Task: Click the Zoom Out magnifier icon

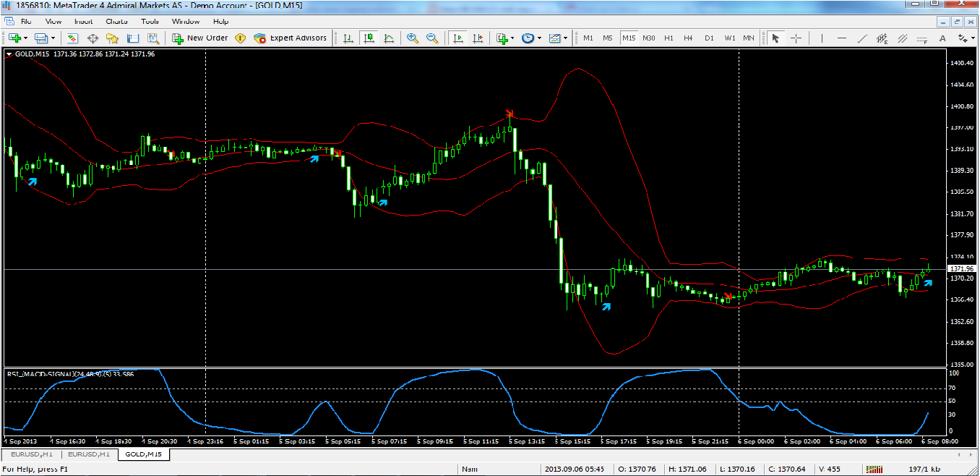Action: [x=432, y=38]
